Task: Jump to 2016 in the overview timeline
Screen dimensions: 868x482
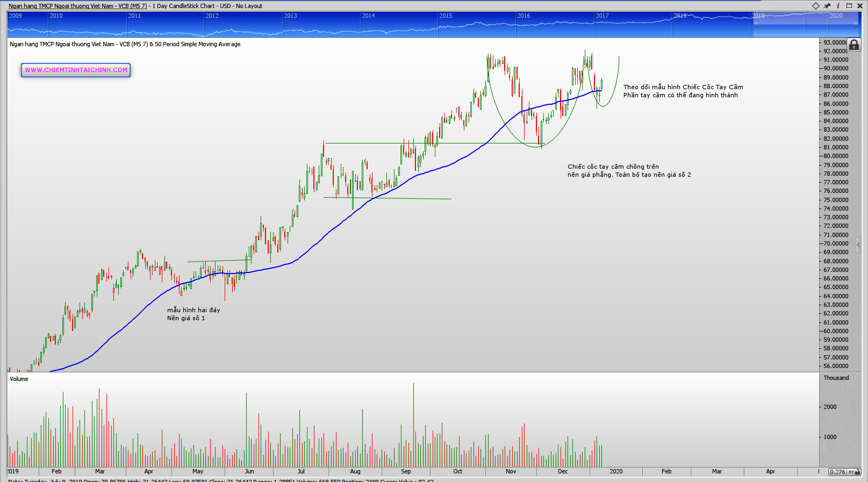Action: [523, 16]
